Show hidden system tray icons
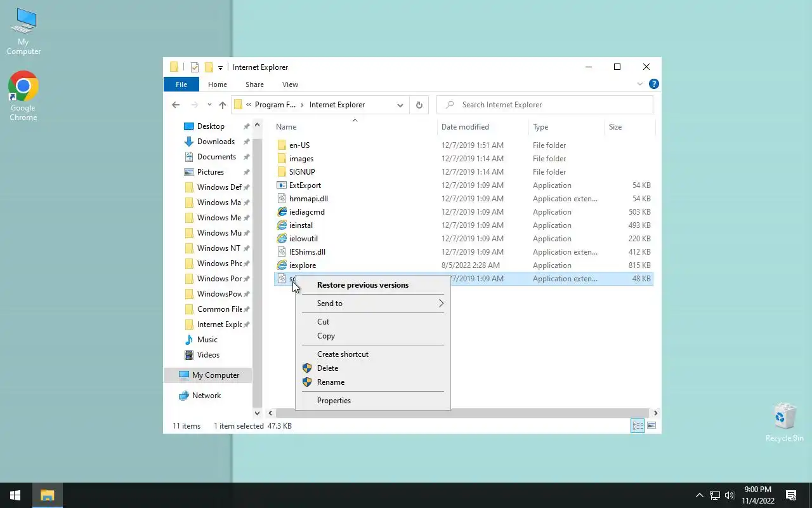This screenshot has width=812, height=508. coord(700,495)
